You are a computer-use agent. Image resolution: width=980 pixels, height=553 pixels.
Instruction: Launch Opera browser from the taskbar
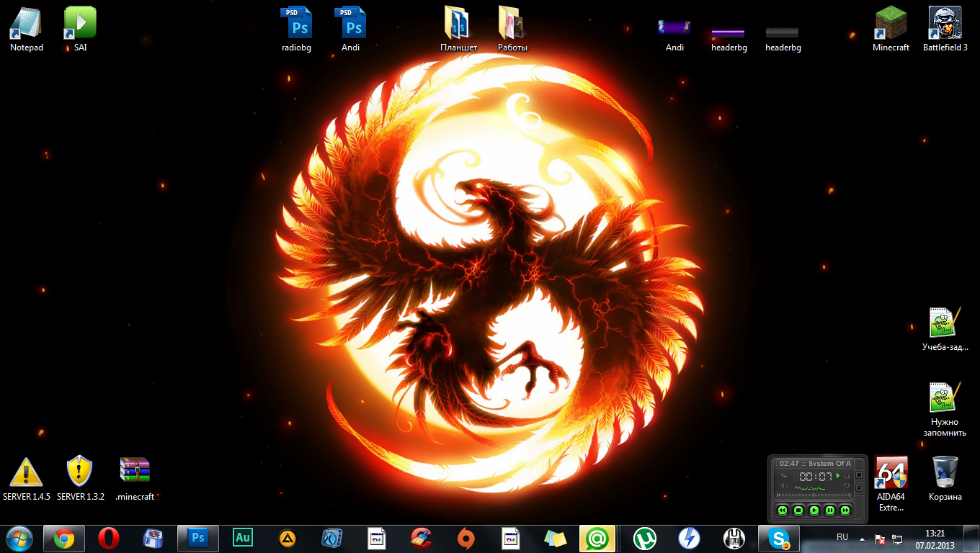pyautogui.click(x=109, y=538)
